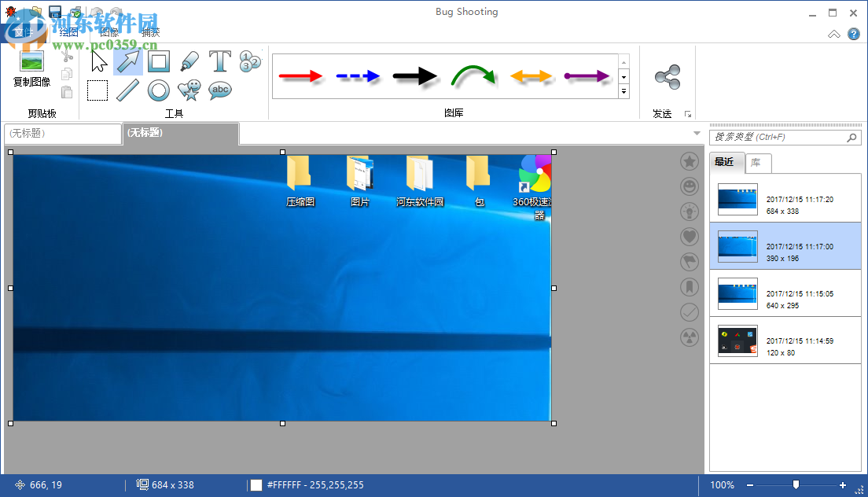Select the second active (无标题) document tab

(x=181, y=133)
